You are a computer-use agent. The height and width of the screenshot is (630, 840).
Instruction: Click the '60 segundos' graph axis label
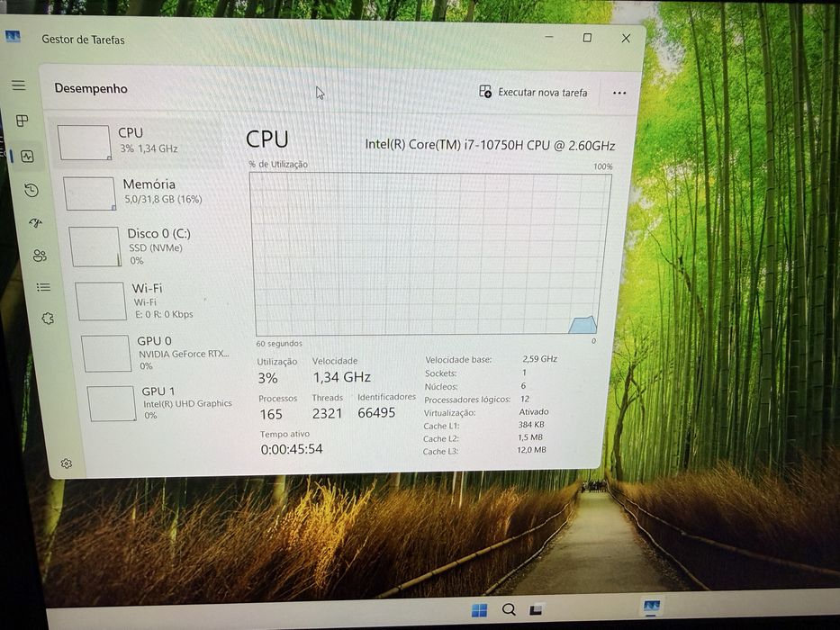tap(279, 344)
